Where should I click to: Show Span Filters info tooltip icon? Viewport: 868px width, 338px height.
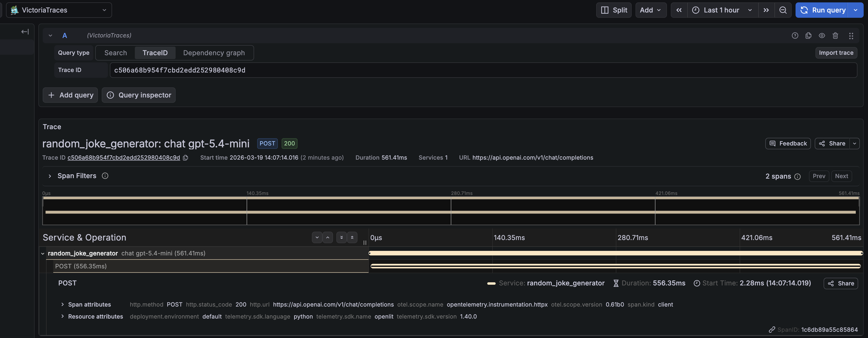click(105, 176)
